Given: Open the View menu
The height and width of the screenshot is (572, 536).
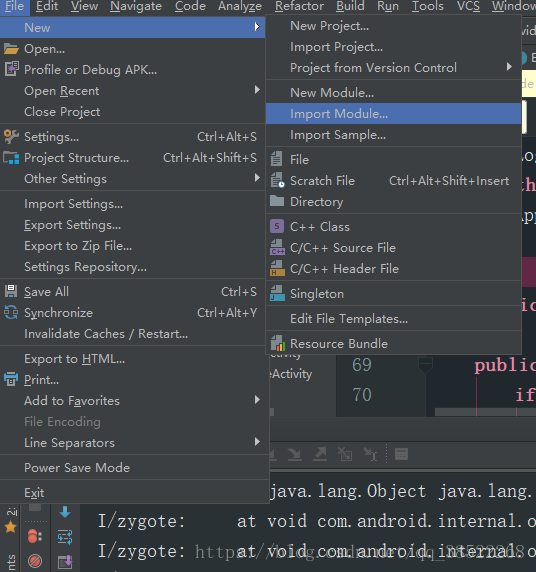Looking at the screenshot, I should tap(84, 6).
